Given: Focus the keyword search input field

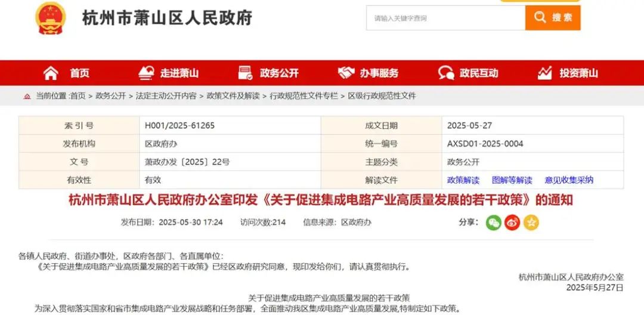Looking at the screenshot, I should (445, 18).
